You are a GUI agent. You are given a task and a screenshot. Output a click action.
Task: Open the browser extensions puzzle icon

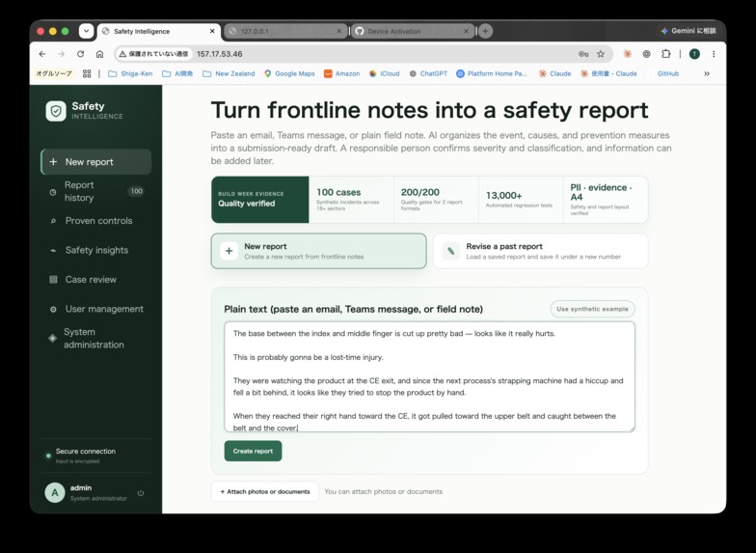(665, 54)
